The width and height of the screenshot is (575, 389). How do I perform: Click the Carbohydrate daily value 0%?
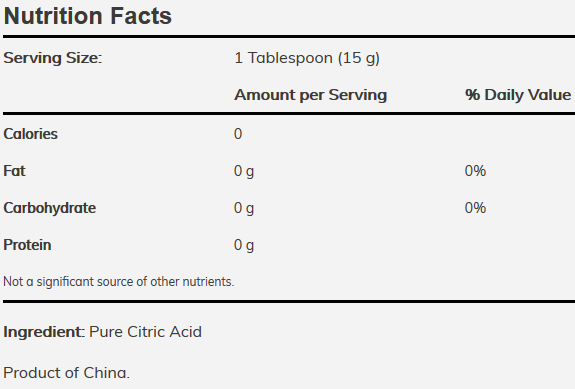click(475, 208)
